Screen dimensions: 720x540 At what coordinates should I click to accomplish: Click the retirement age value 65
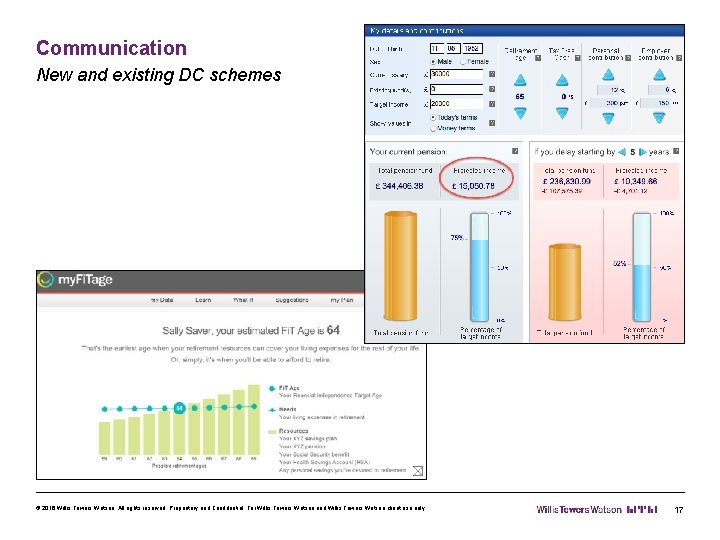pyautogui.click(x=520, y=96)
